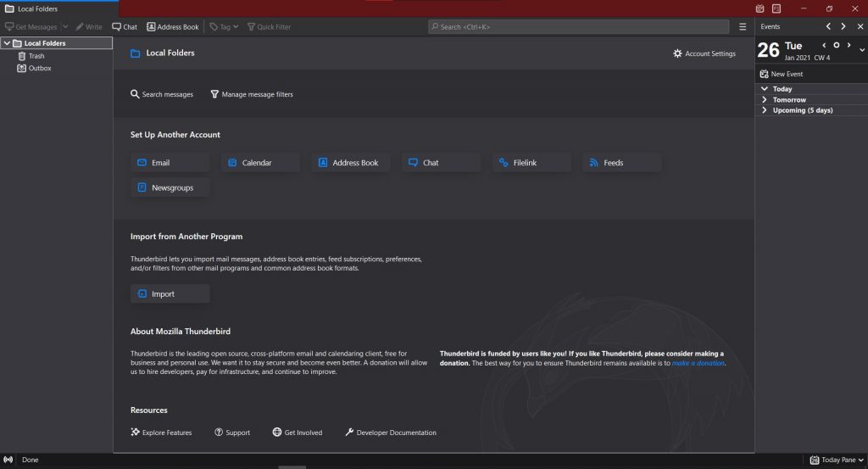Open the Get Messages dropdown arrow
Image resolution: width=868 pixels, height=469 pixels.
tap(65, 26)
